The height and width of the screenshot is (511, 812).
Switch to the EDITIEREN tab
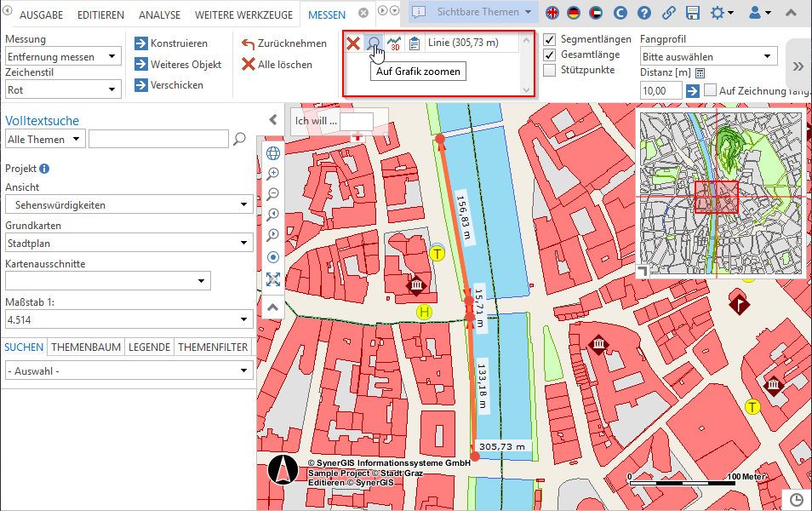[100, 14]
